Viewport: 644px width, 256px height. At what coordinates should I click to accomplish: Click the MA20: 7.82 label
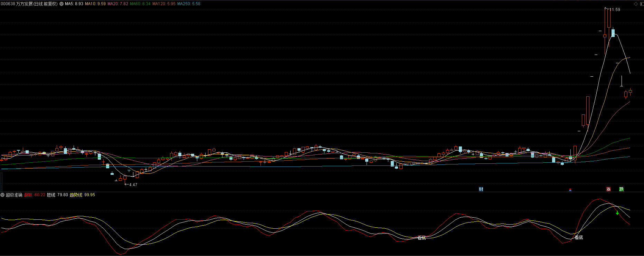pyautogui.click(x=118, y=4)
